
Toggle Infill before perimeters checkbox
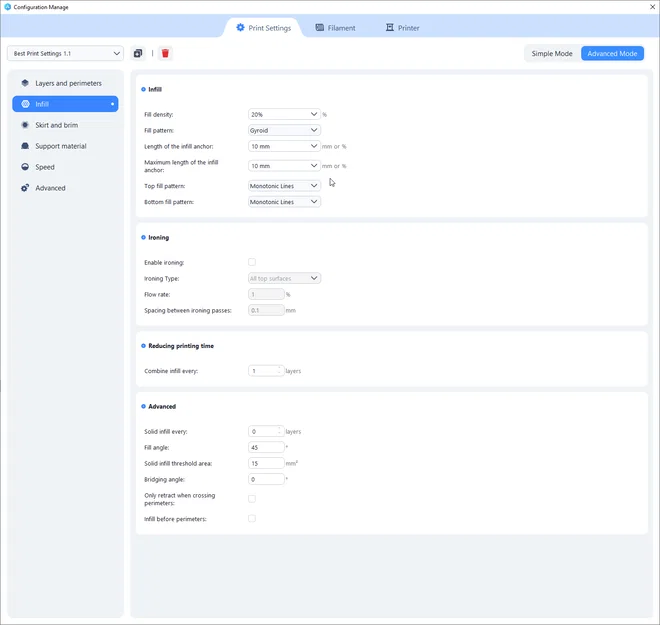(x=252, y=519)
